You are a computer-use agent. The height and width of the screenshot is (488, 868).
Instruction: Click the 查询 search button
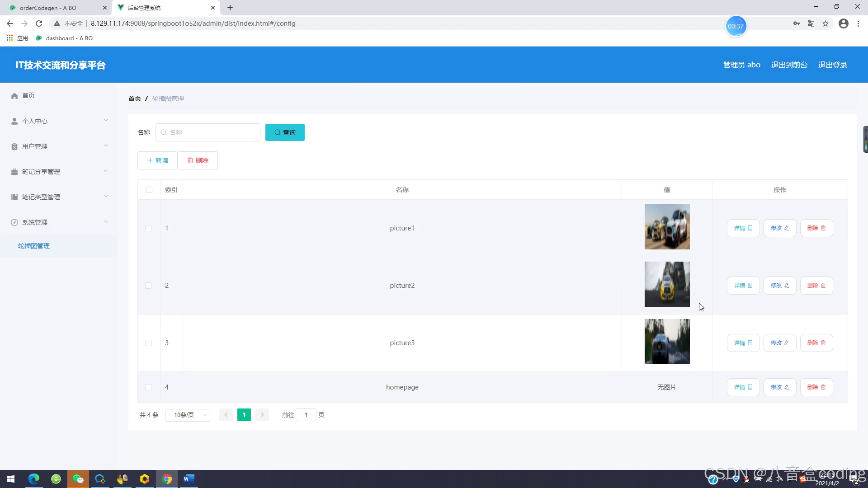click(x=285, y=132)
